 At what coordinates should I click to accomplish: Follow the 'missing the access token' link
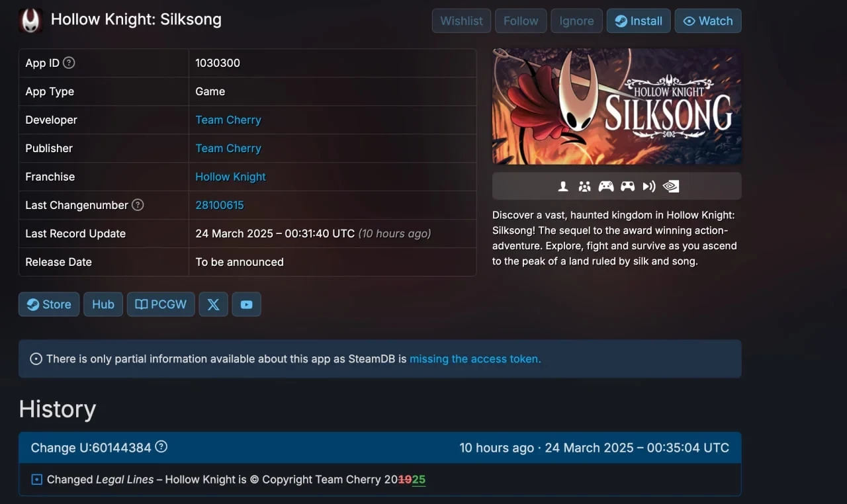pyautogui.click(x=475, y=359)
